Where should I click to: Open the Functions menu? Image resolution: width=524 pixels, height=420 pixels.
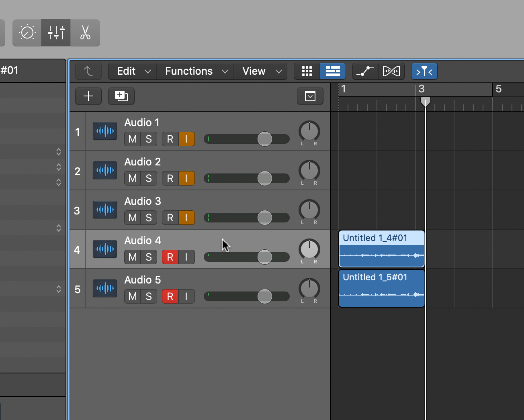coord(195,71)
